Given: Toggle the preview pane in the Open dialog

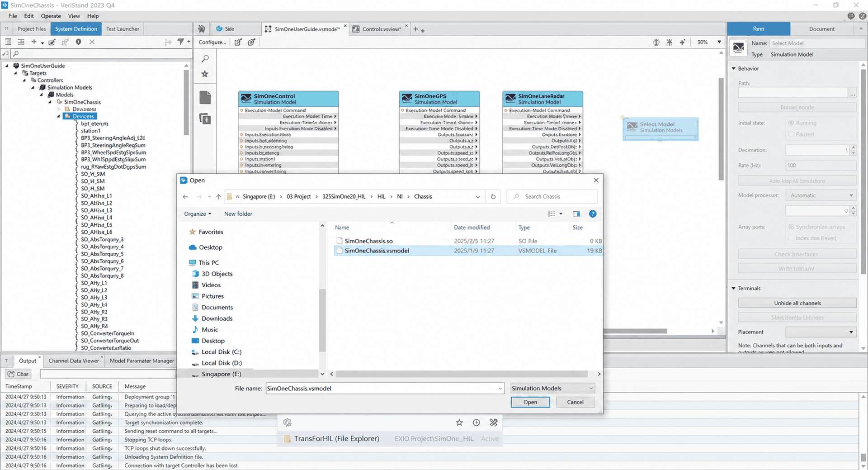Looking at the screenshot, I should pos(576,214).
